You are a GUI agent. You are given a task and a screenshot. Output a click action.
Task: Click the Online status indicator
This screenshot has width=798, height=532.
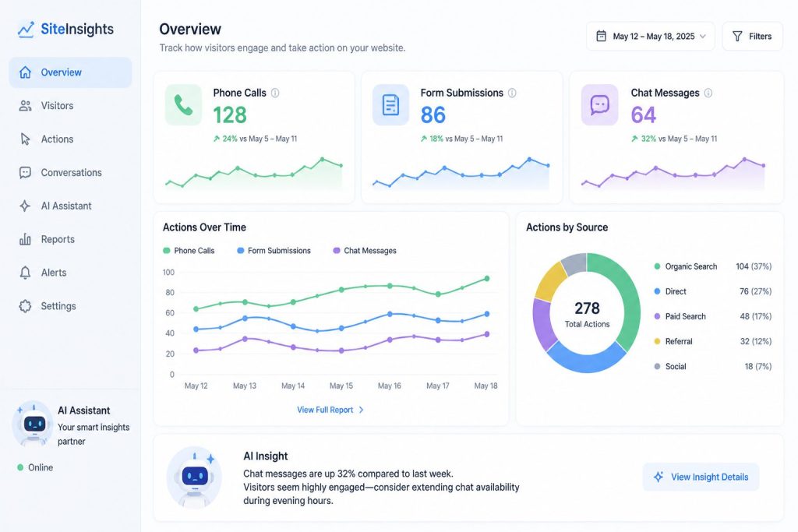(x=35, y=467)
